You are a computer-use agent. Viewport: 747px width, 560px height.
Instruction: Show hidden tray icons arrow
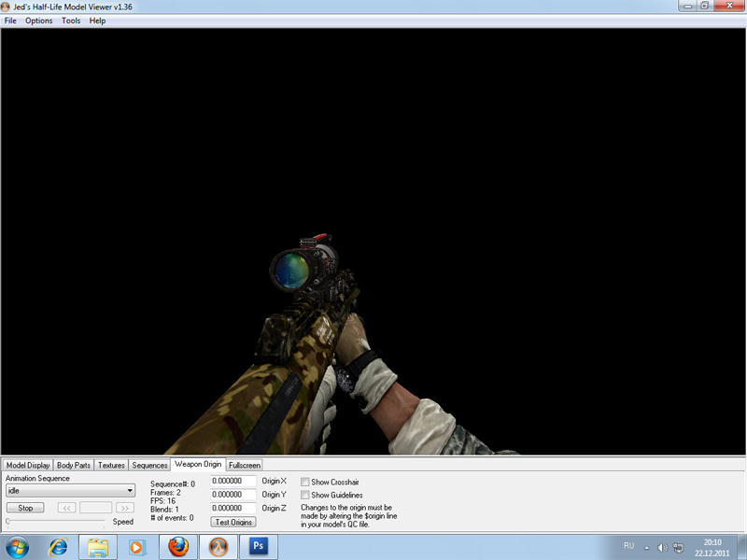646,548
